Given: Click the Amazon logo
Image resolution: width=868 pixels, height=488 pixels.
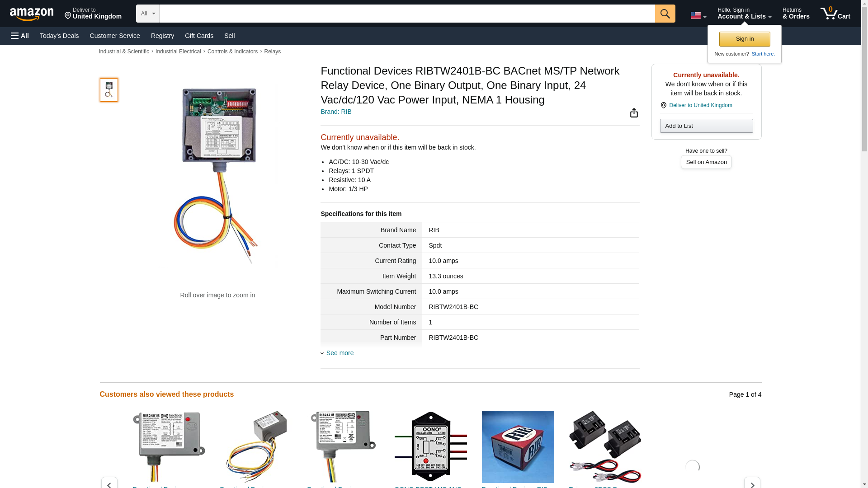Looking at the screenshot, I should pos(32,14).
